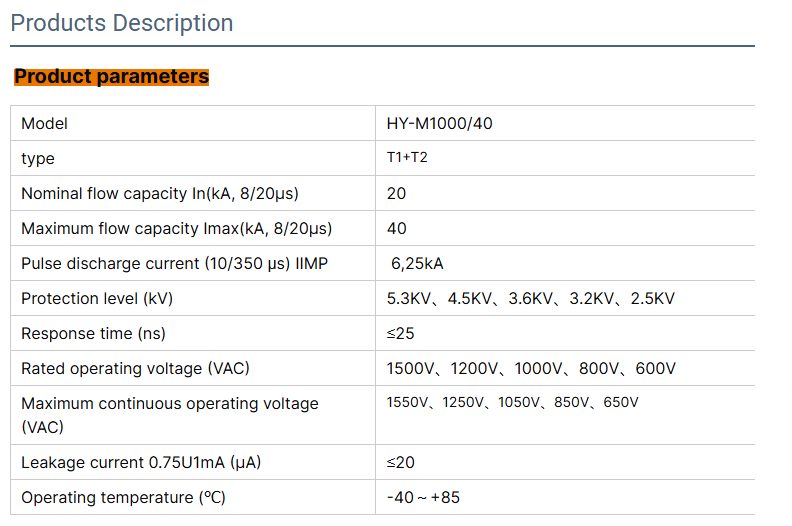792x526 pixels.
Task: Click the protection values starting with 5.3KV
Action: (x=530, y=299)
